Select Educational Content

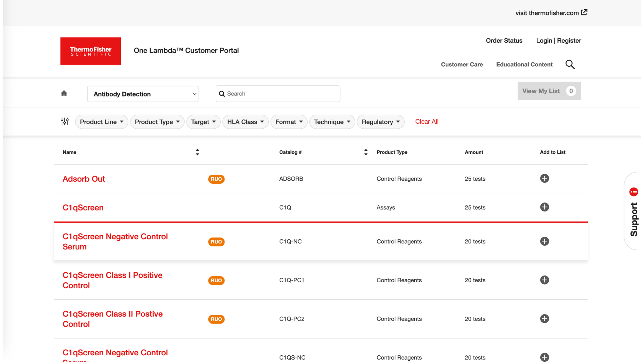pyautogui.click(x=524, y=64)
